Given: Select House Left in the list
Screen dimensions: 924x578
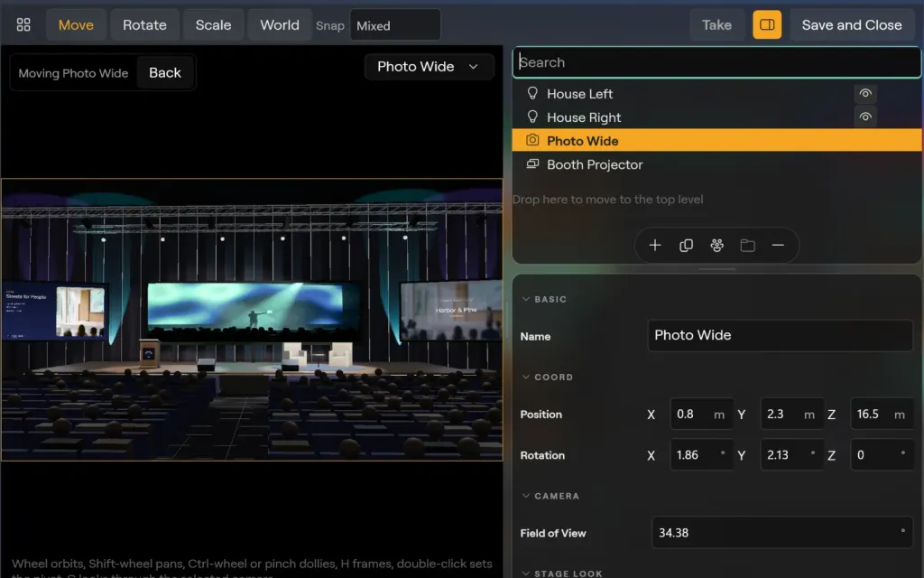Looking at the screenshot, I should click(x=716, y=94).
